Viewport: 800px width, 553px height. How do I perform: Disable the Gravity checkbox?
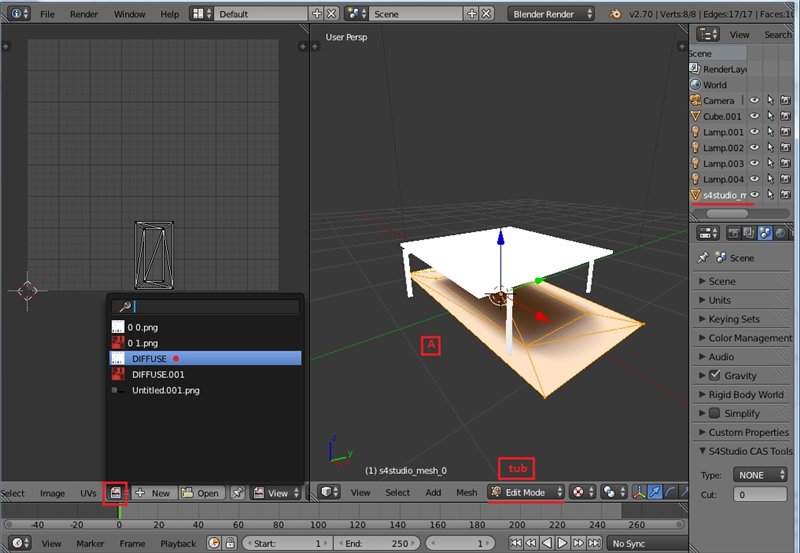tap(715, 376)
